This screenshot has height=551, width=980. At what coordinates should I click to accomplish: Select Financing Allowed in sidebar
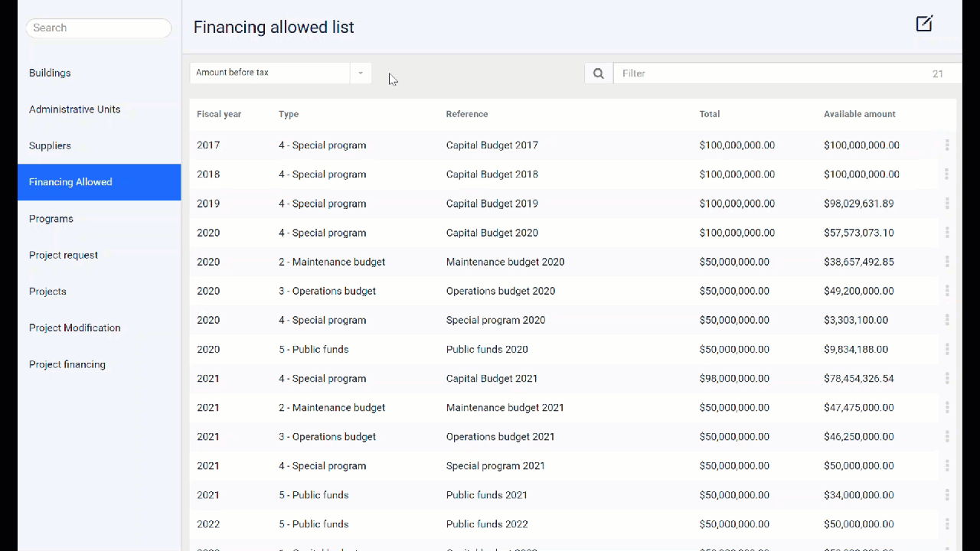(x=100, y=182)
